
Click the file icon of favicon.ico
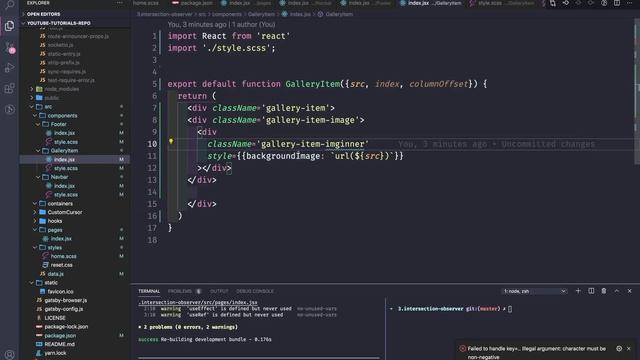coord(42,291)
